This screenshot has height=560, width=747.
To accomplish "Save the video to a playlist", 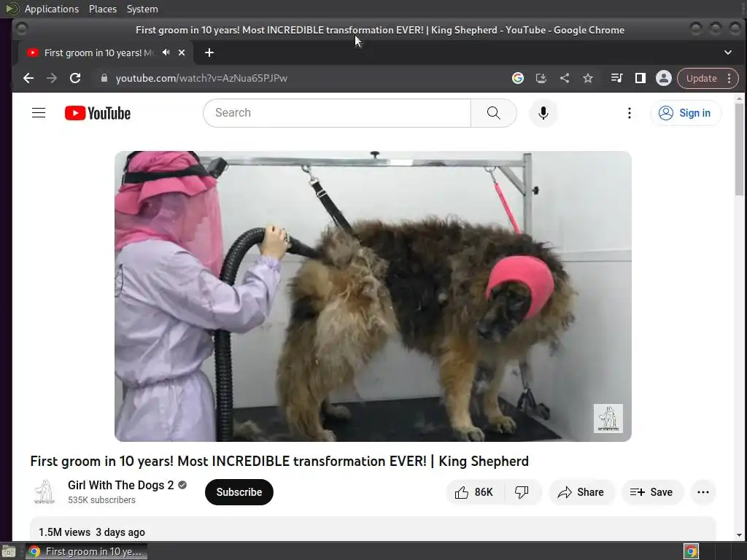I will [x=652, y=492].
